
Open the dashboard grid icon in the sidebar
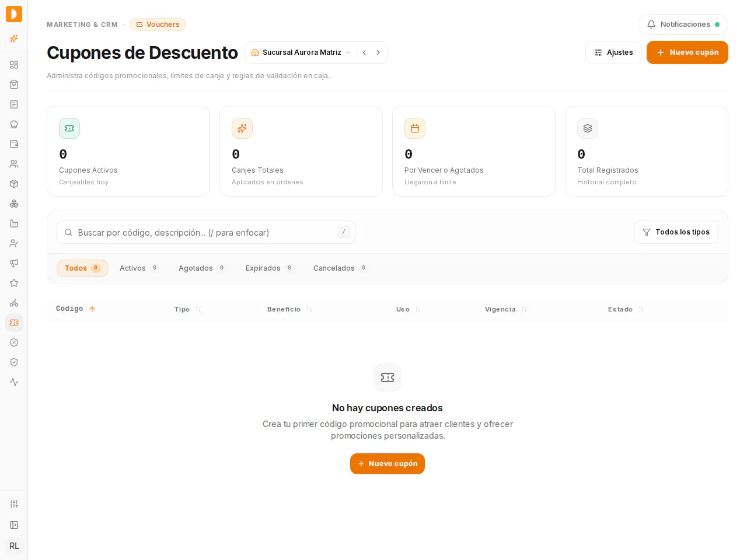point(14,65)
